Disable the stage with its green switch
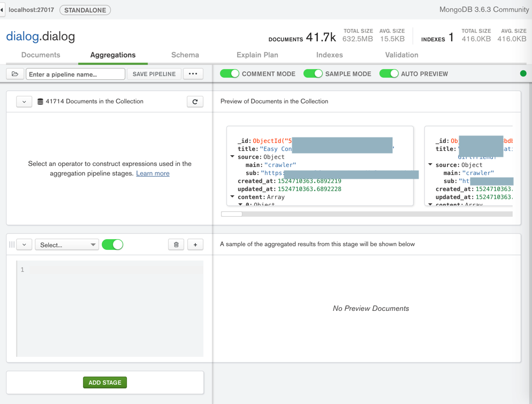532x404 pixels. [112, 245]
